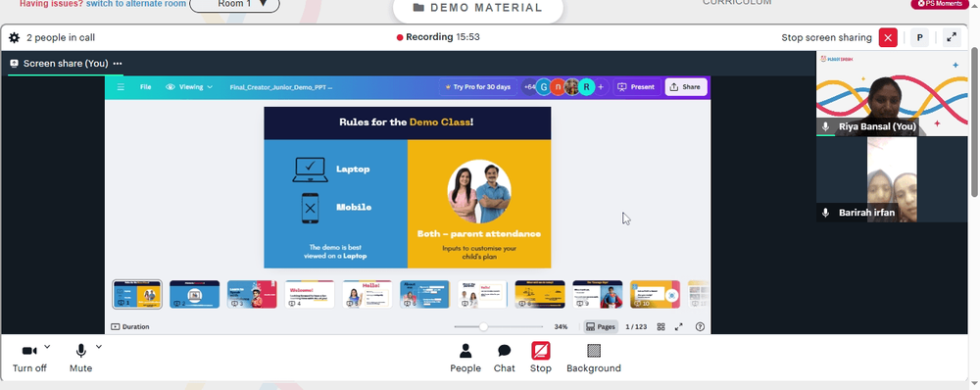
Task: Expand camera options chevron
Action: pyautogui.click(x=47, y=347)
